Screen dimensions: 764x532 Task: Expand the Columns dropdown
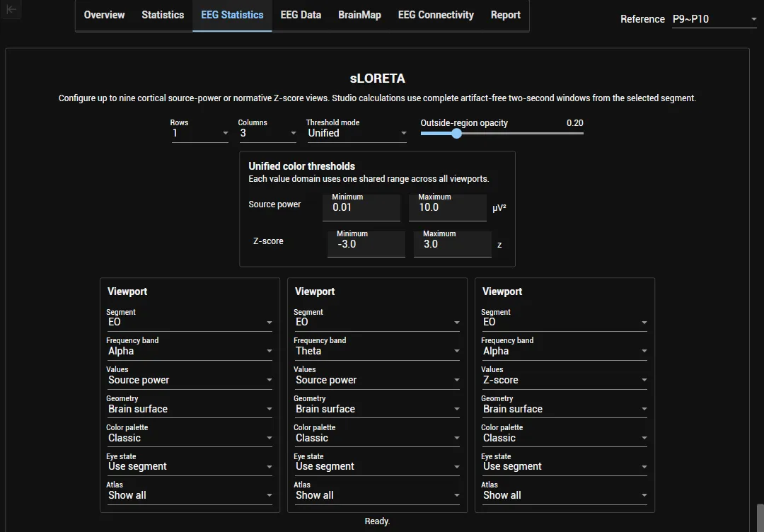point(267,133)
